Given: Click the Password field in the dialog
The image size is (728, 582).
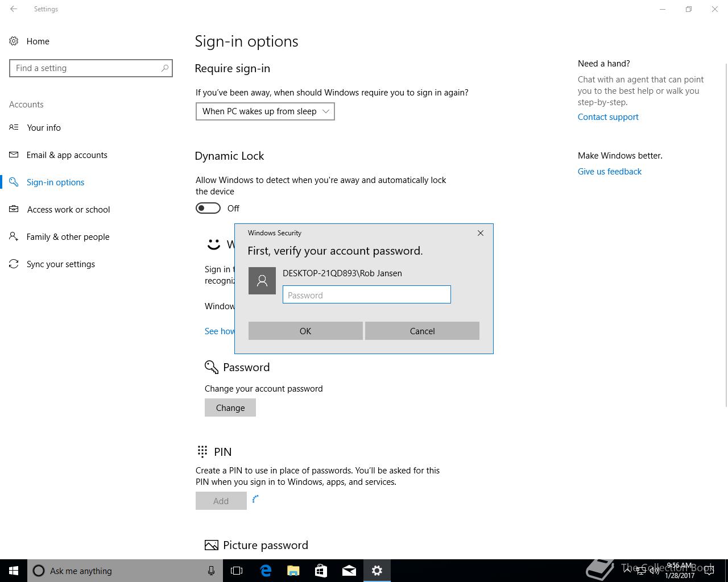Looking at the screenshot, I should [x=367, y=294].
